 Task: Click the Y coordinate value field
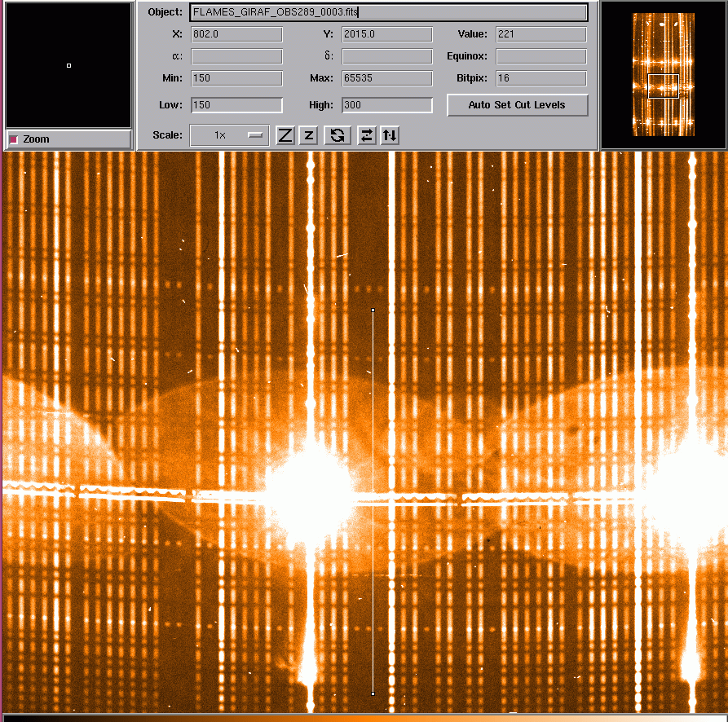click(x=386, y=34)
